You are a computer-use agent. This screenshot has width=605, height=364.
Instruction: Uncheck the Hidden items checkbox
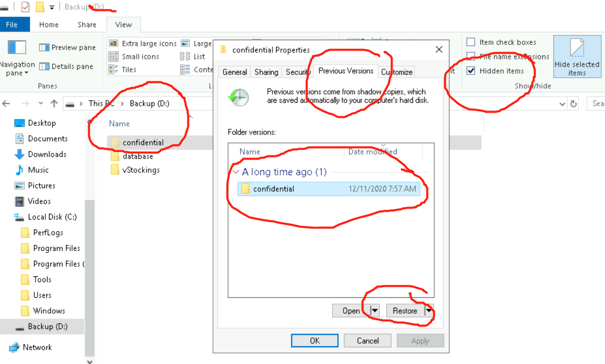tap(471, 71)
